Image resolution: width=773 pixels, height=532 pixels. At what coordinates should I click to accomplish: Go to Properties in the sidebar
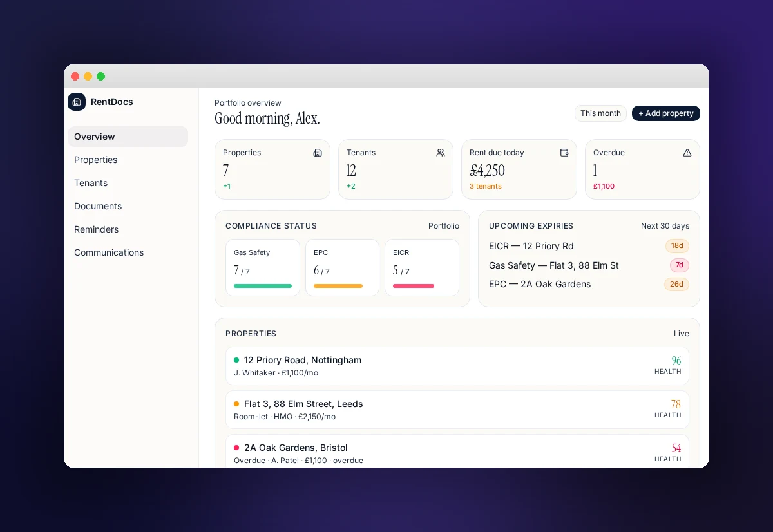(x=128, y=160)
